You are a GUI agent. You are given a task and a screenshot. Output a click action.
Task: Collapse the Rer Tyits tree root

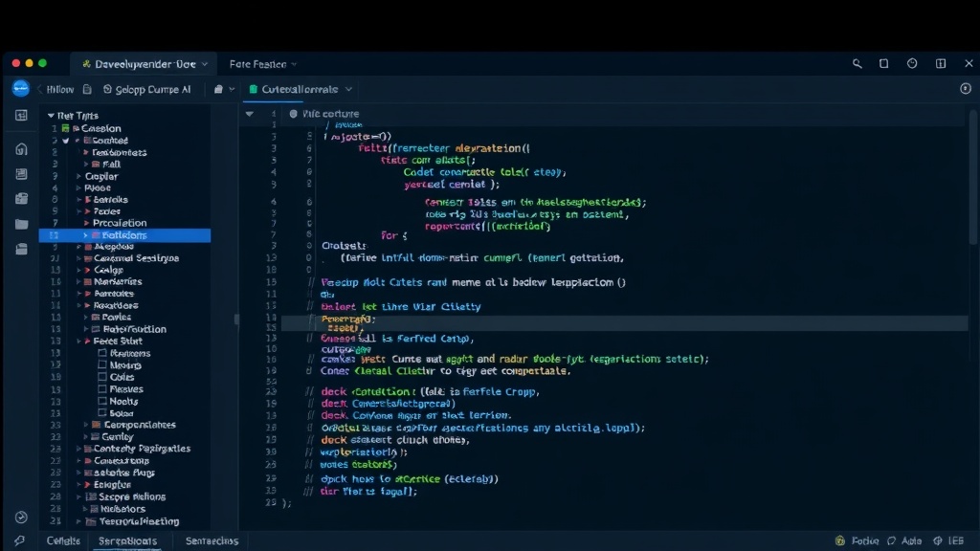click(x=51, y=116)
